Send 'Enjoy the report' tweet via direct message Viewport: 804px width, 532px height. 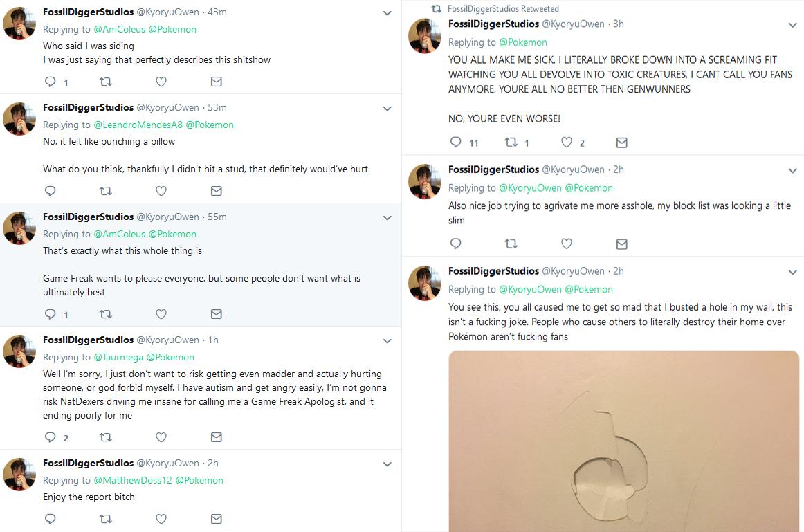pos(216,519)
